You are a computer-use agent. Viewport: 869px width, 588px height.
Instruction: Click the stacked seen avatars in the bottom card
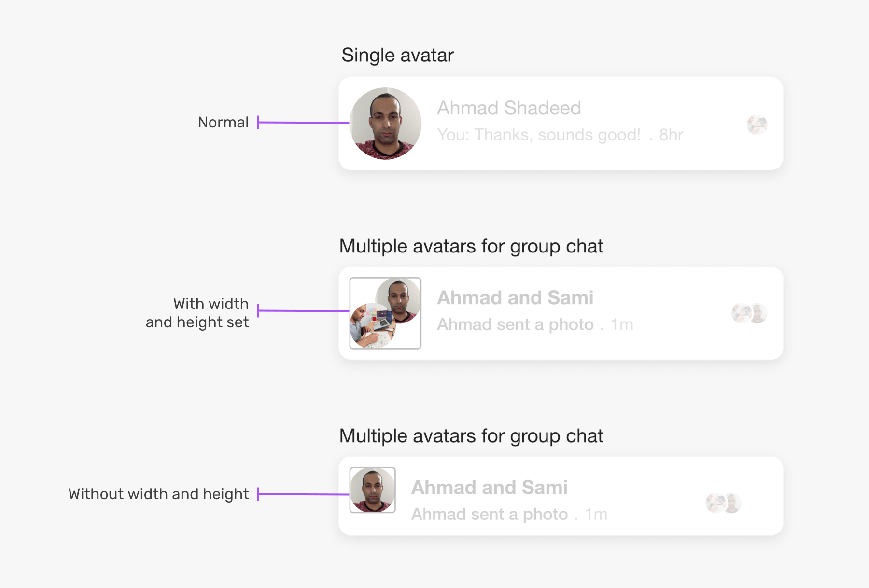[723, 503]
